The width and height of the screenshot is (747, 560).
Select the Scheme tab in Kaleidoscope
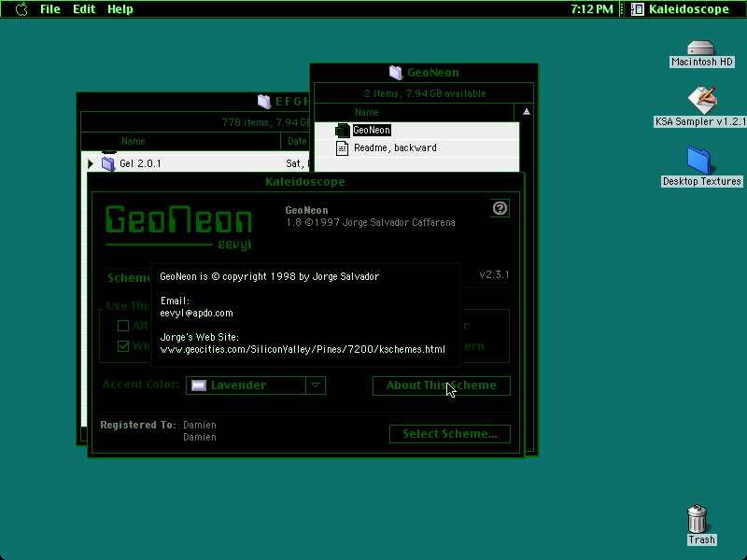coord(126,277)
